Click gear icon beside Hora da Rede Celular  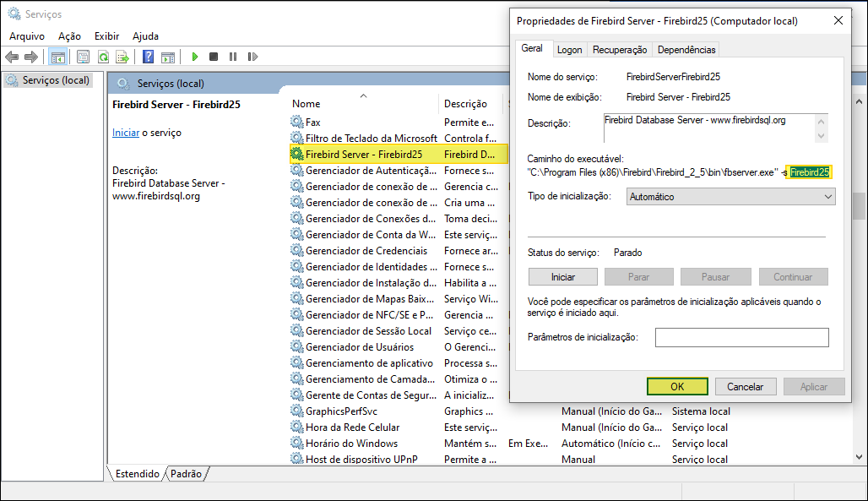click(296, 427)
